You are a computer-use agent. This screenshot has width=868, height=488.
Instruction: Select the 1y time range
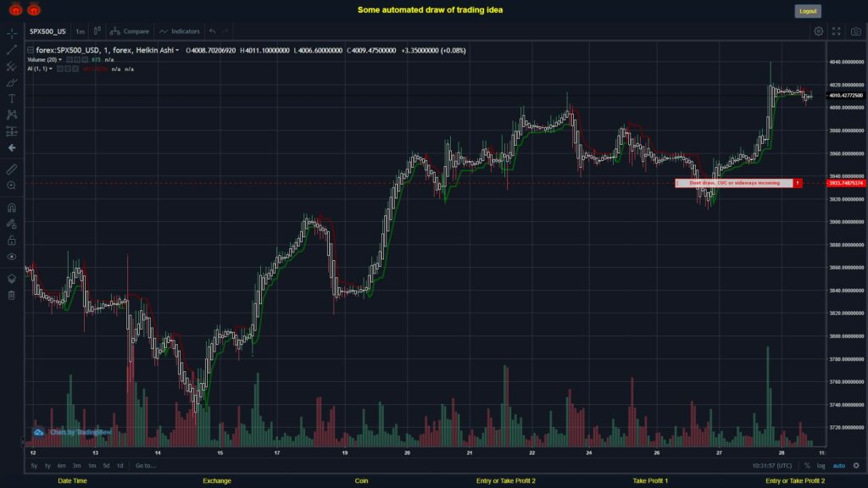(x=47, y=466)
